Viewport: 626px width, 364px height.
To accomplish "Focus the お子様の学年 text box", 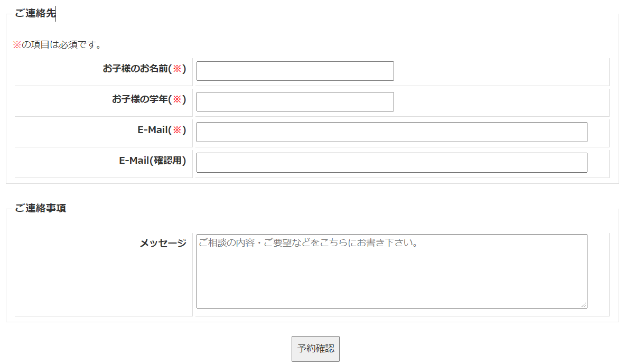I will point(295,102).
